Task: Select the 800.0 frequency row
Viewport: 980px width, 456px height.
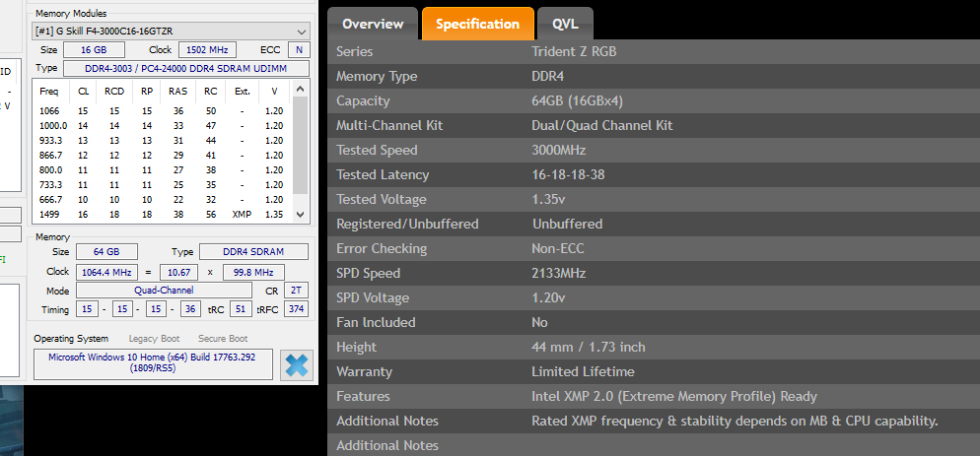Action: [163, 170]
